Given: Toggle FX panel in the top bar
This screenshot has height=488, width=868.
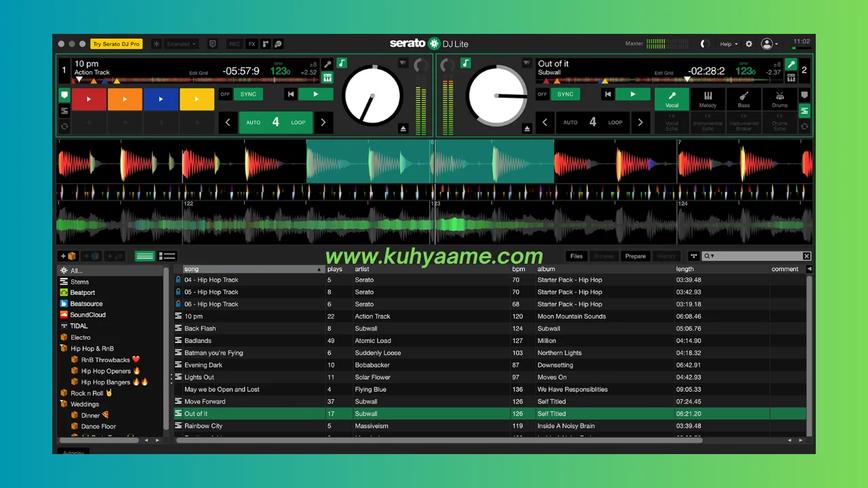Looking at the screenshot, I should [x=252, y=44].
